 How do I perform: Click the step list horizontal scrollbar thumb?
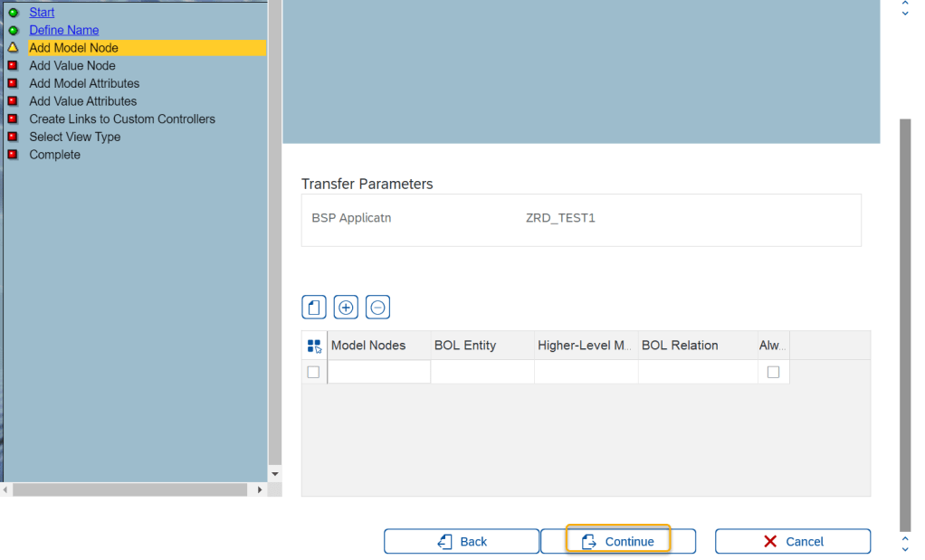point(129,489)
